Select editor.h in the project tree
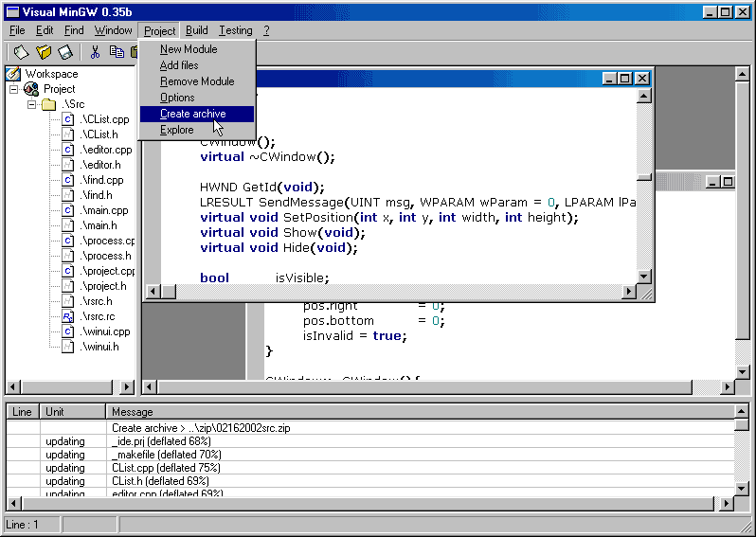 click(99, 165)
